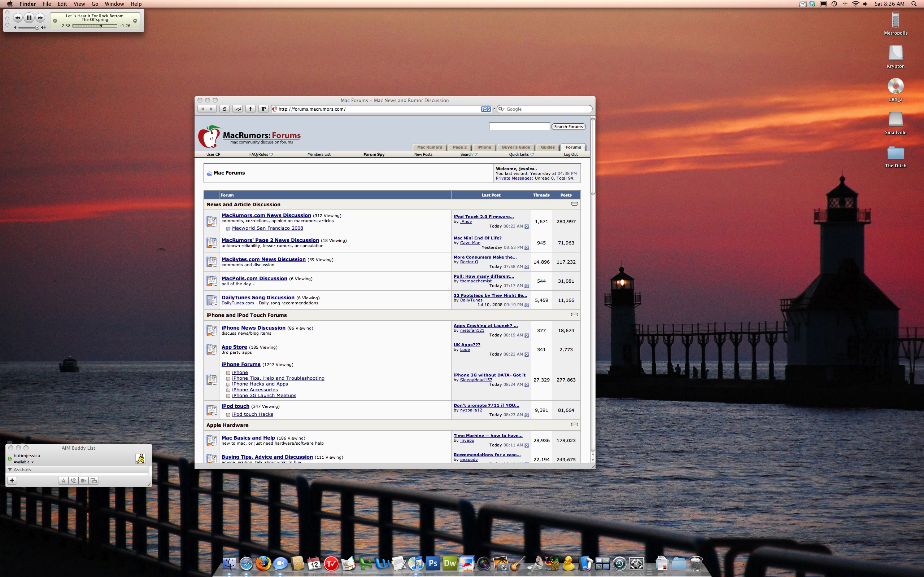Collapse the Asshats buddy group
Screen dimensions: 924x577
click(x=10, y=470)
